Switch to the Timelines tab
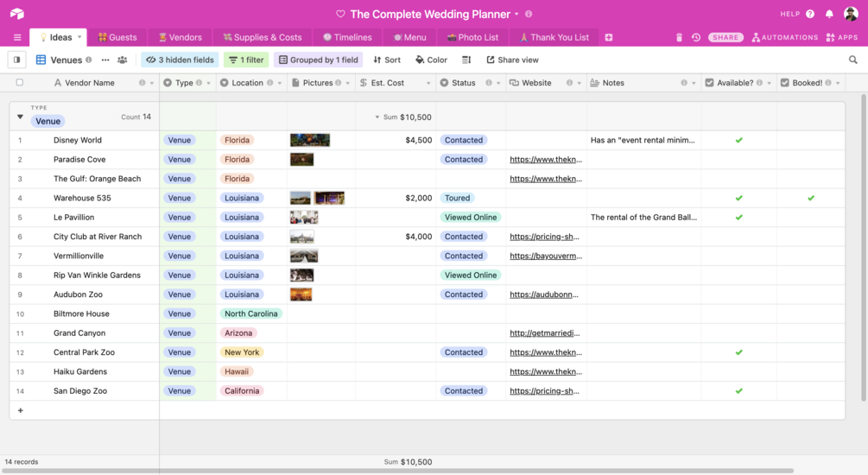The image size is (868, 475). point(347,37)
